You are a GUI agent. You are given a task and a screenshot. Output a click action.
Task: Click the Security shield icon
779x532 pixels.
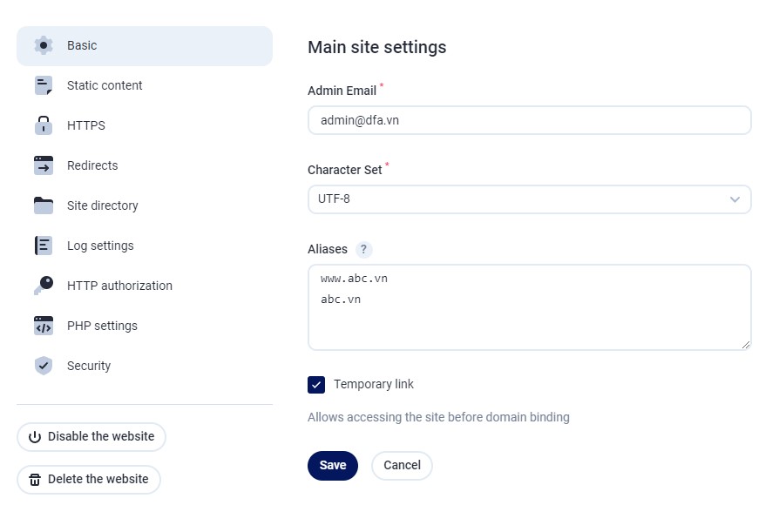coord(44,366)
